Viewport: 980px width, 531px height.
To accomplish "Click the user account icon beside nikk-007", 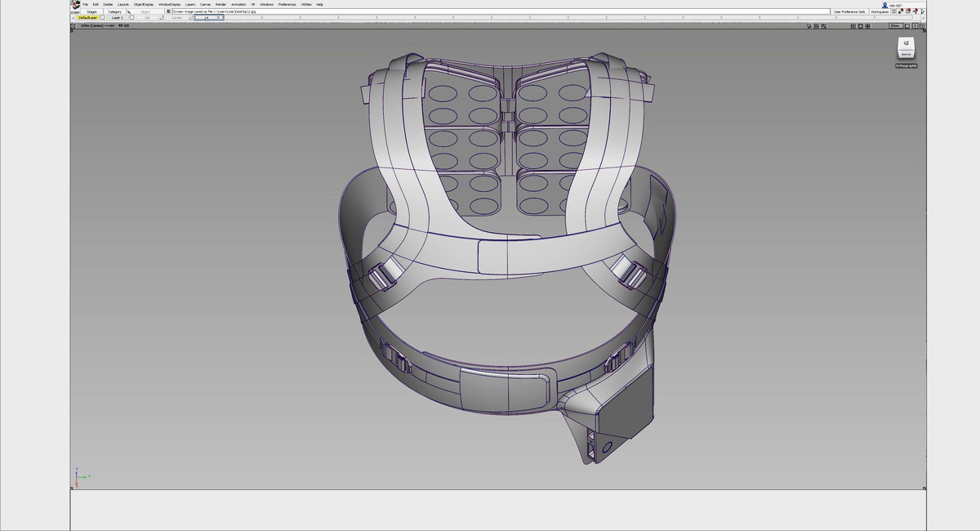I will point(884,5).
